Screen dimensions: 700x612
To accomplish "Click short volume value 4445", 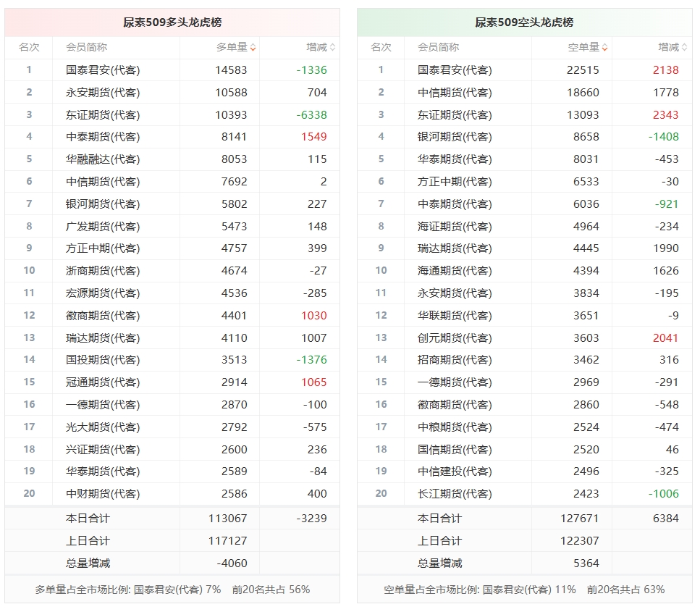I will (x=586, y=248).
